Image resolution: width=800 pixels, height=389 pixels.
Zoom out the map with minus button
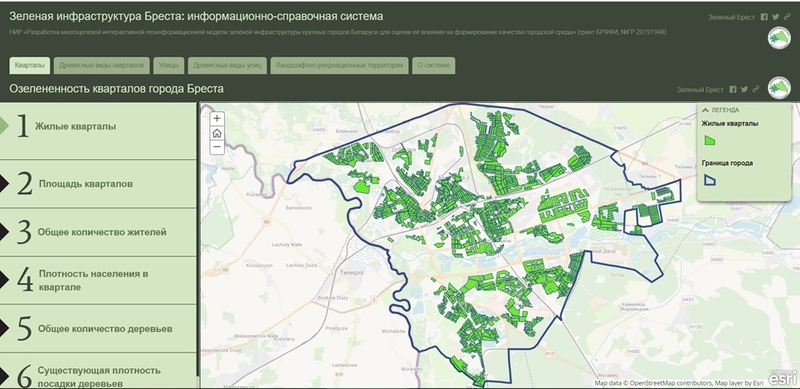[217, 147]
